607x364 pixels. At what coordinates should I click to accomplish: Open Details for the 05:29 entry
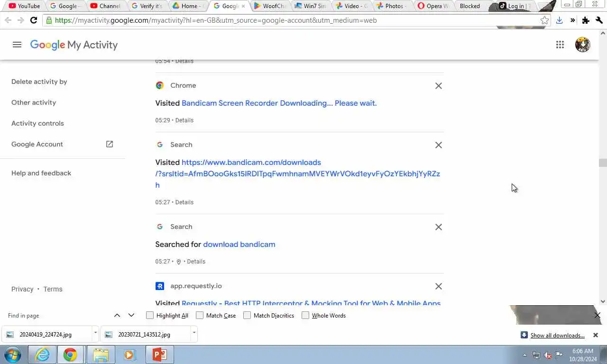(184, 120)
